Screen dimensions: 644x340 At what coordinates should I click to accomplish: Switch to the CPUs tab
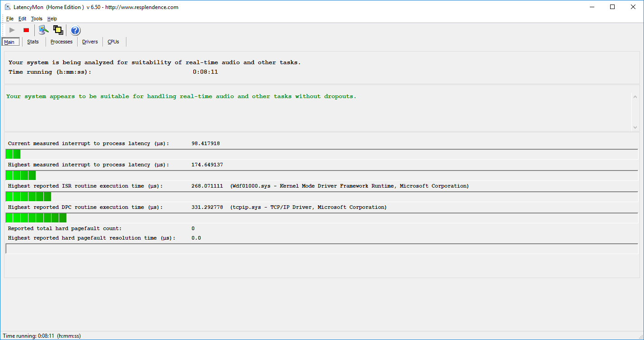click(113, 42)
